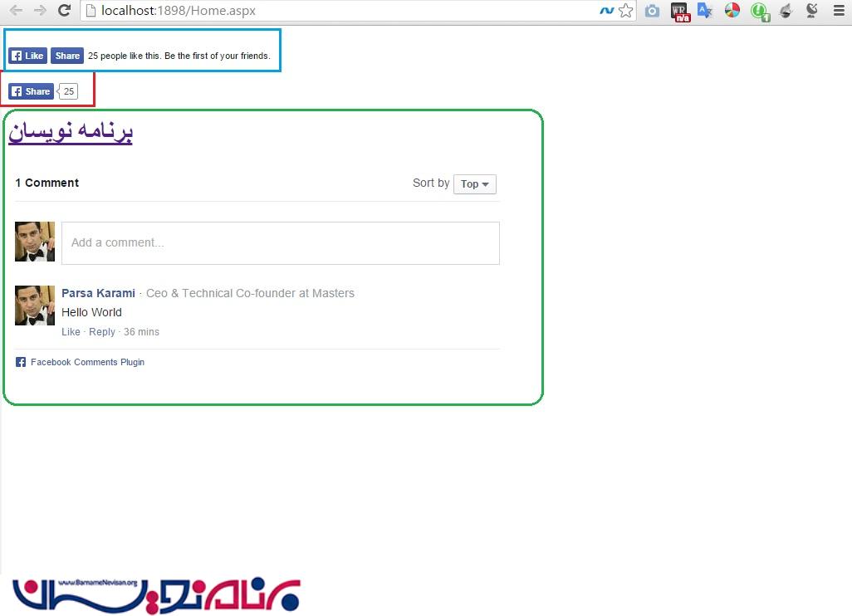Click the 25 share count bubble
This screenshot has height=616, width=852.
(x=68, y=91)
